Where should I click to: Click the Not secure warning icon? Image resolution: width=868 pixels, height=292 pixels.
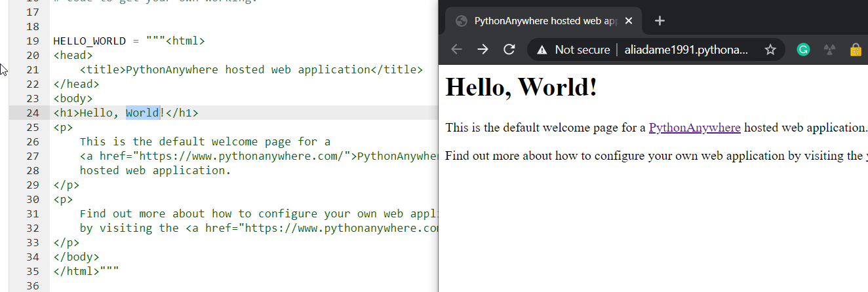(x=542, y=50)
